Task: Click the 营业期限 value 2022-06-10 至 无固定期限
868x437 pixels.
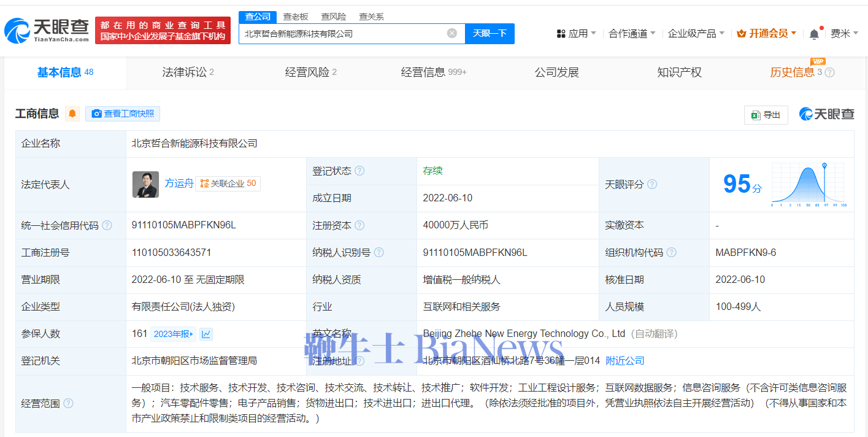Action: [x=188, y=280]
